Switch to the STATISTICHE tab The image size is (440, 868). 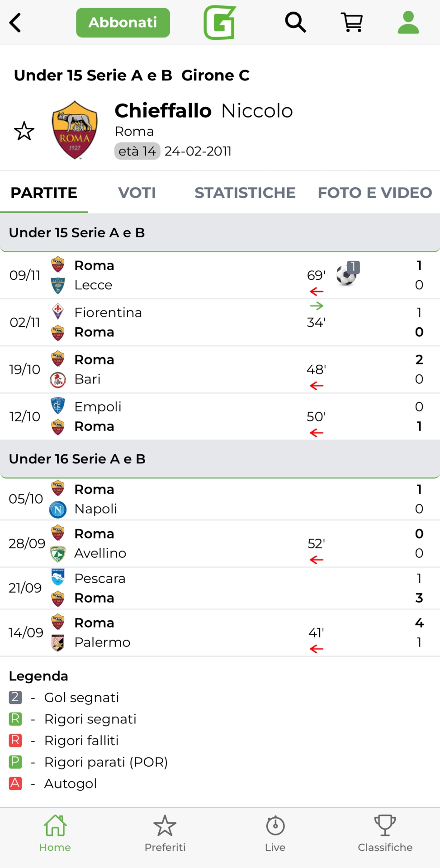pos(245,193)
